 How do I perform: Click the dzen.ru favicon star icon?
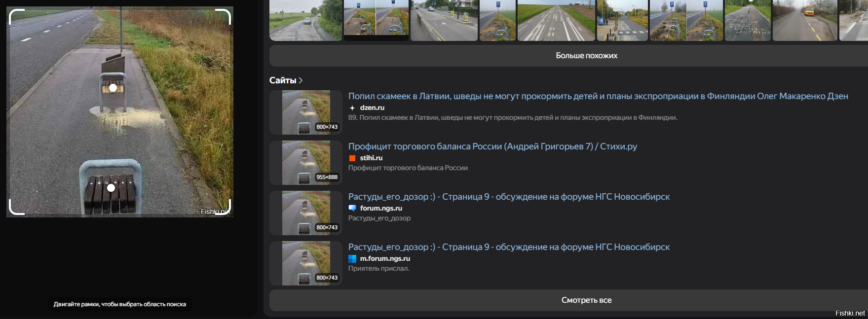point(352,108)
